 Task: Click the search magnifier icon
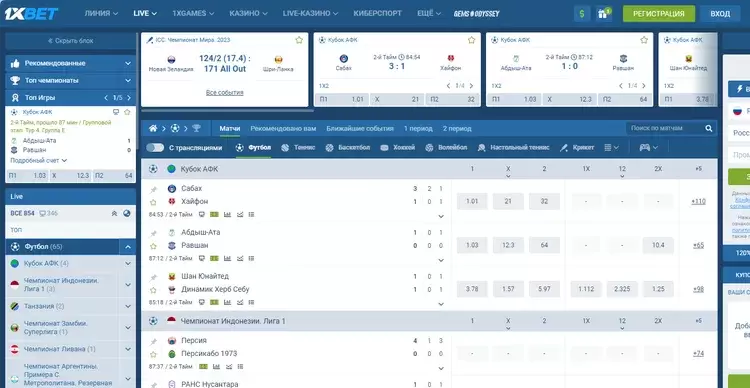click(x=708, y=128)
